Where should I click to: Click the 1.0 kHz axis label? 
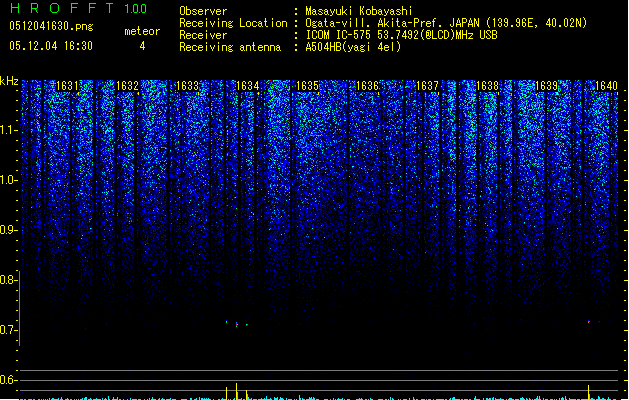8,180
